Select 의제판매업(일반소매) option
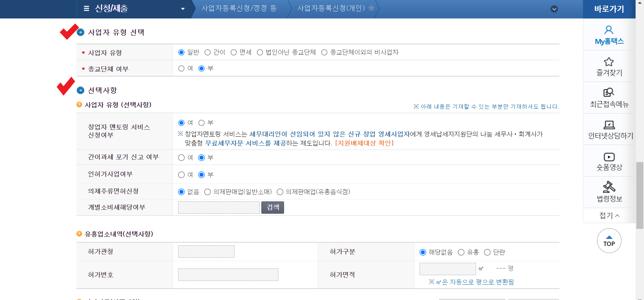Screen dimensions: 644x300 pos(208,192)
